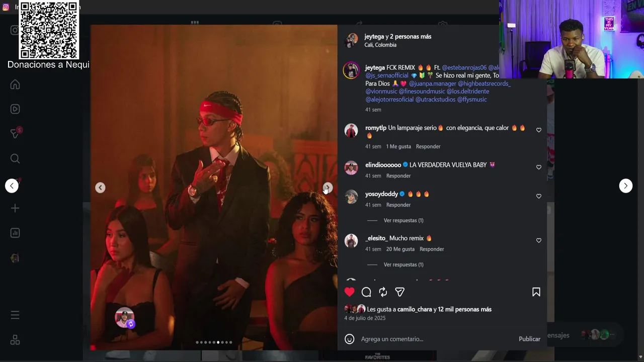Open the Instagram Home icon in the sidebar
Viewport: 644px width, 362px height.
coord(15,84)
